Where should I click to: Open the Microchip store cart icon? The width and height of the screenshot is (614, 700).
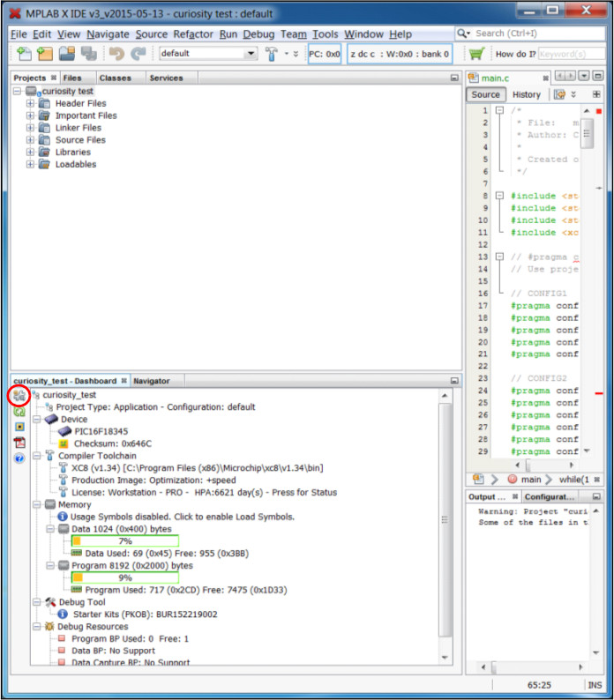pos(476,54)
